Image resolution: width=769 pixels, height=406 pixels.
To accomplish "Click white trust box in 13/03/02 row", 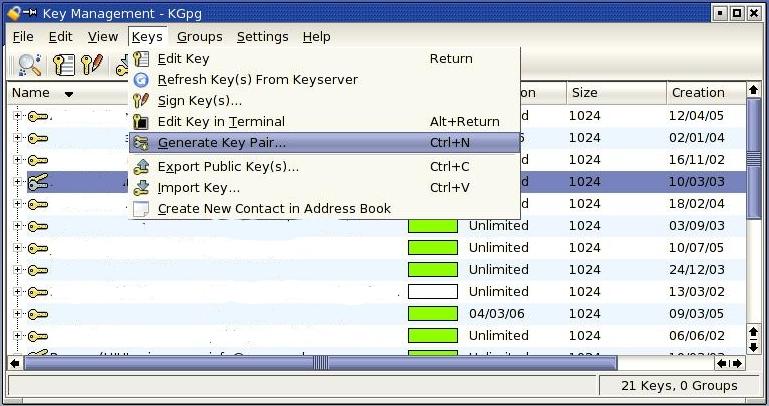I will point(433,292).
